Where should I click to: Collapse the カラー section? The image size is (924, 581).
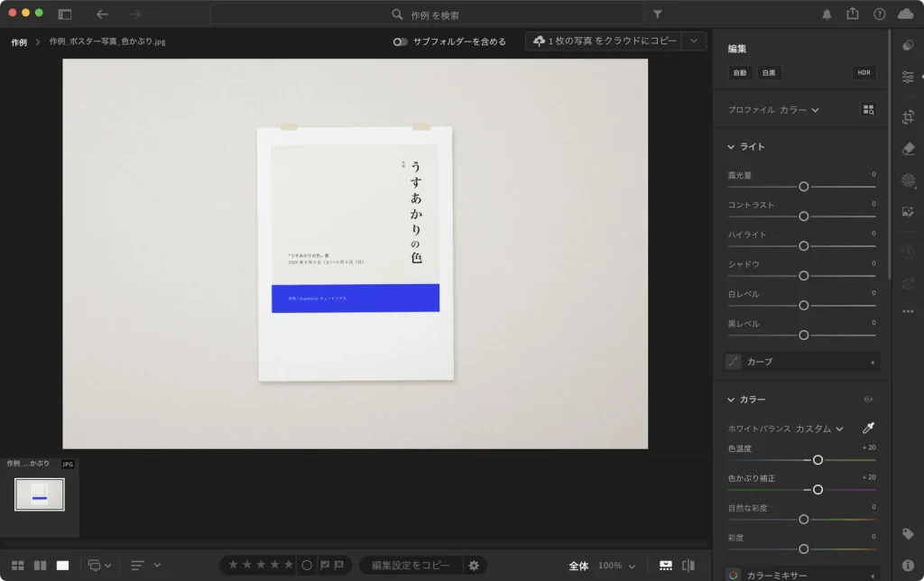point(731,400)
